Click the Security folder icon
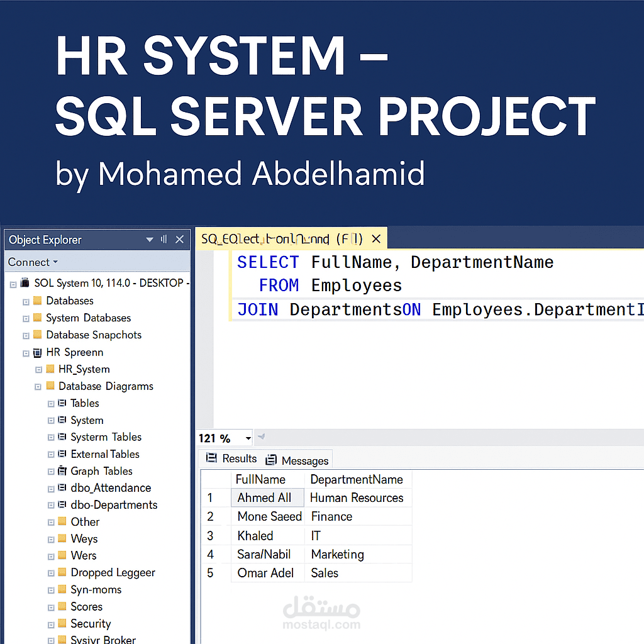The image size is (644, 644). click(x=62, y=623)
